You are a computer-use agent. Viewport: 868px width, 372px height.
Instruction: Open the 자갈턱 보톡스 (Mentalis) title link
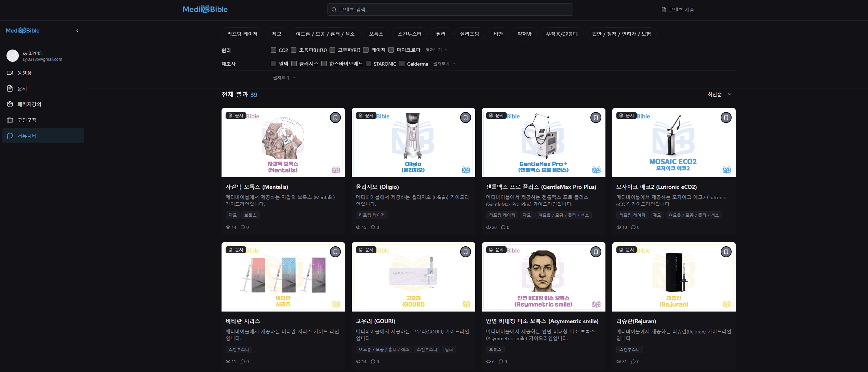257,187
